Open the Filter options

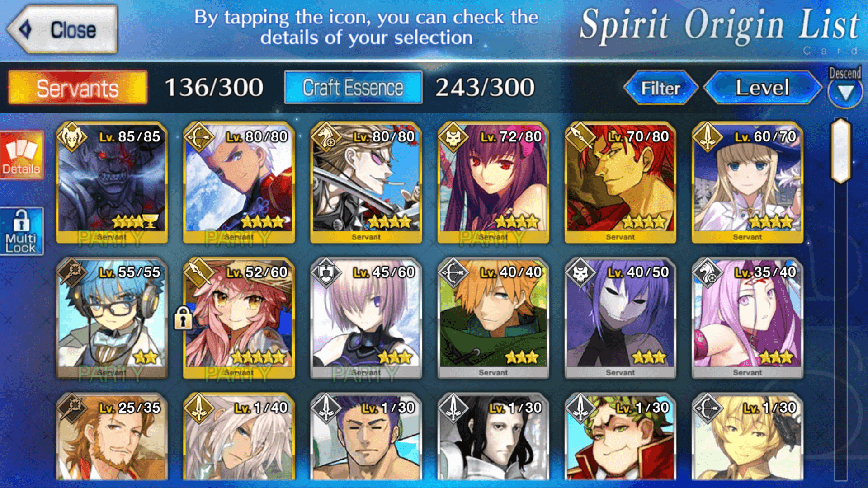click(x=660, y=88)
